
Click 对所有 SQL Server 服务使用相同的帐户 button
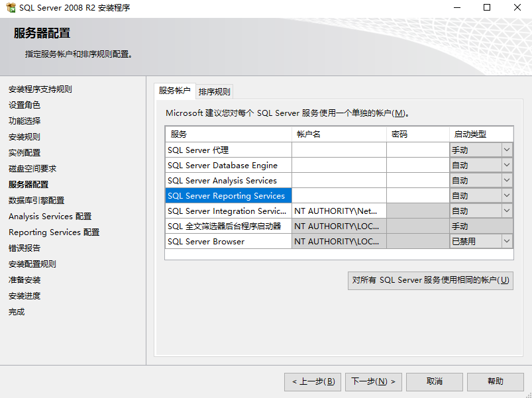(430, 281)
